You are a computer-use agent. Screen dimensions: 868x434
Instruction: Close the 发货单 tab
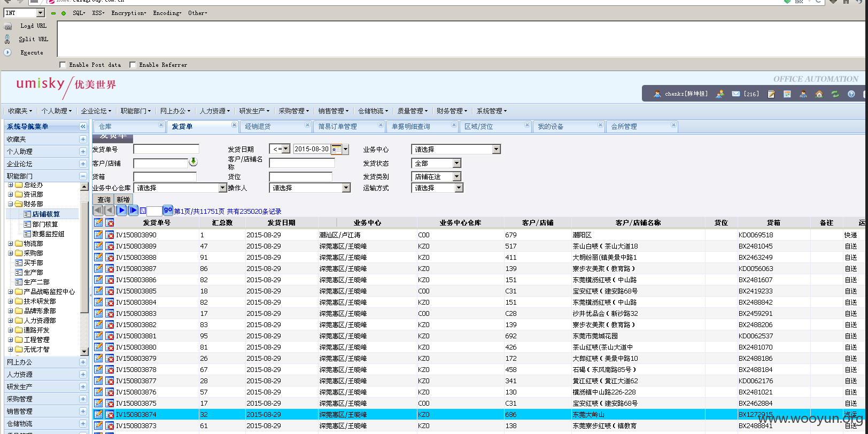(x=234, y=125)
